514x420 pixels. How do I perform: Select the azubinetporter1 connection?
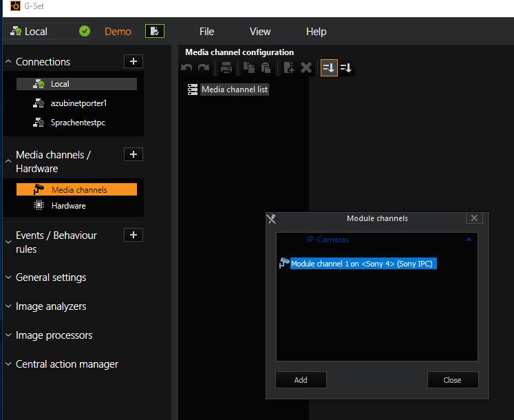(78, 103)
